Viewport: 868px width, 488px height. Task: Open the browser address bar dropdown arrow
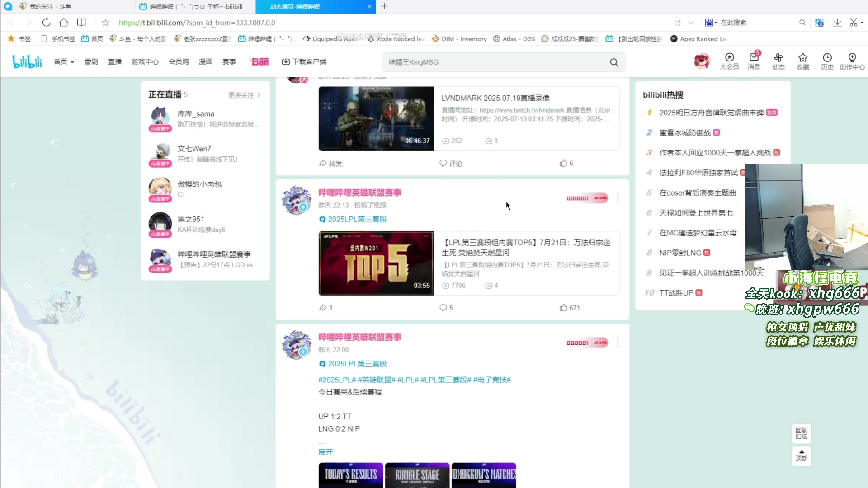click(x=691, y=23)
